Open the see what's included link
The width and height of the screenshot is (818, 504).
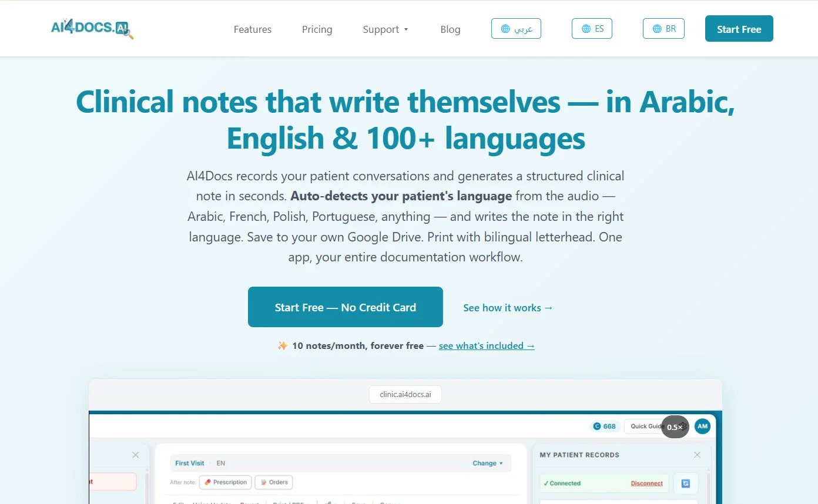(487, 345)
